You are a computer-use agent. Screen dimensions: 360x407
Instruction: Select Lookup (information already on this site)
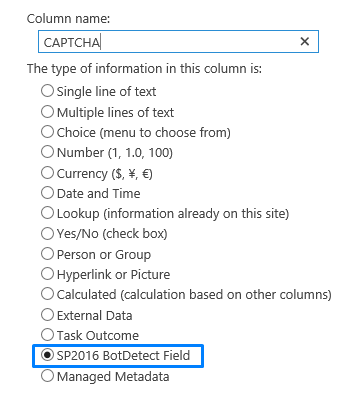(x=47, y=213)
